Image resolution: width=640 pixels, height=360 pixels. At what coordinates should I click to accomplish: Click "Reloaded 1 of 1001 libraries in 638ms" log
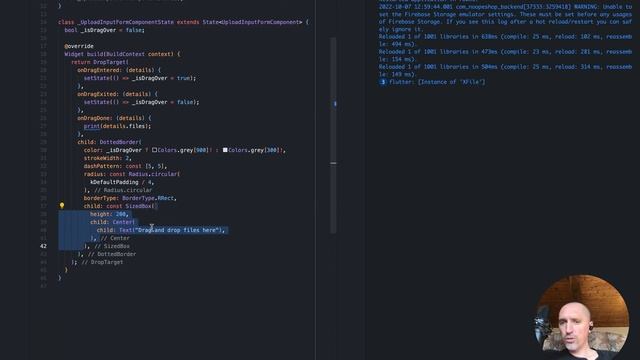[x=505, y=40]
